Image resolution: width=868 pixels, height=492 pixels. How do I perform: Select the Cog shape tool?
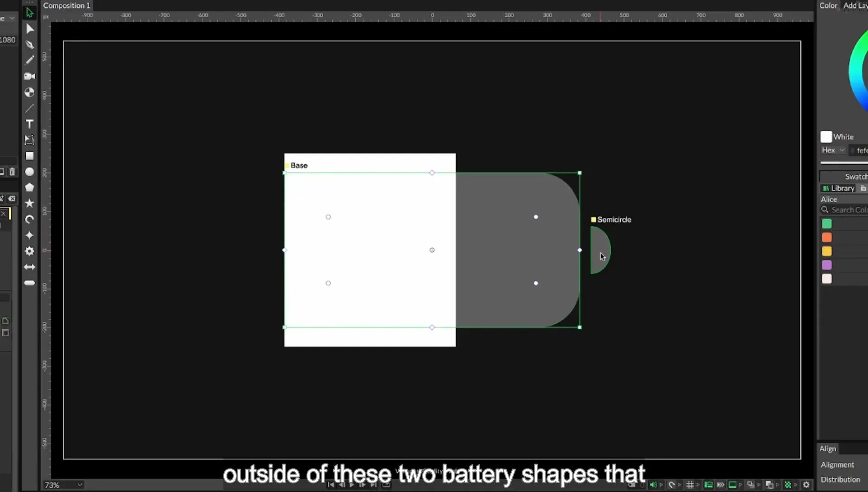(x=29, y=251)
